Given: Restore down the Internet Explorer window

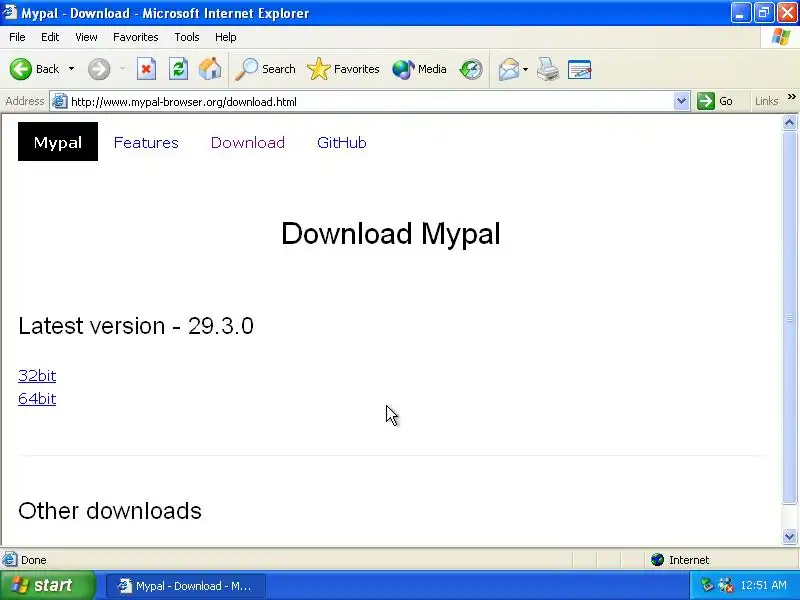Looking at the screenshot, I should click(x=763, y=13).
